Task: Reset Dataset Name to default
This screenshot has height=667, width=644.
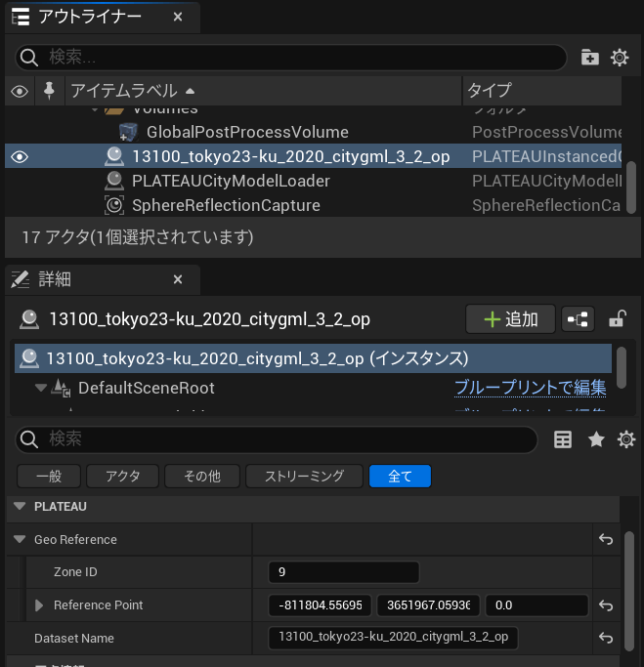Action: tap(606, 638)
